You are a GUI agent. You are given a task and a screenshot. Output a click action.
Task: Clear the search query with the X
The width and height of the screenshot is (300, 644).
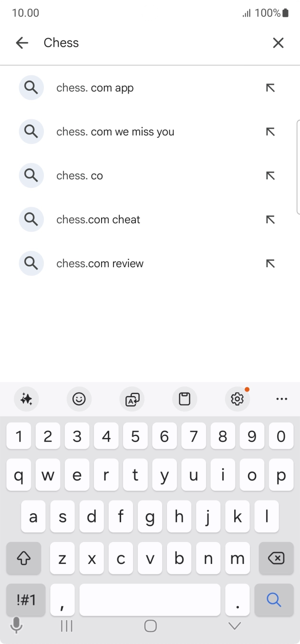tap(278, 42)
